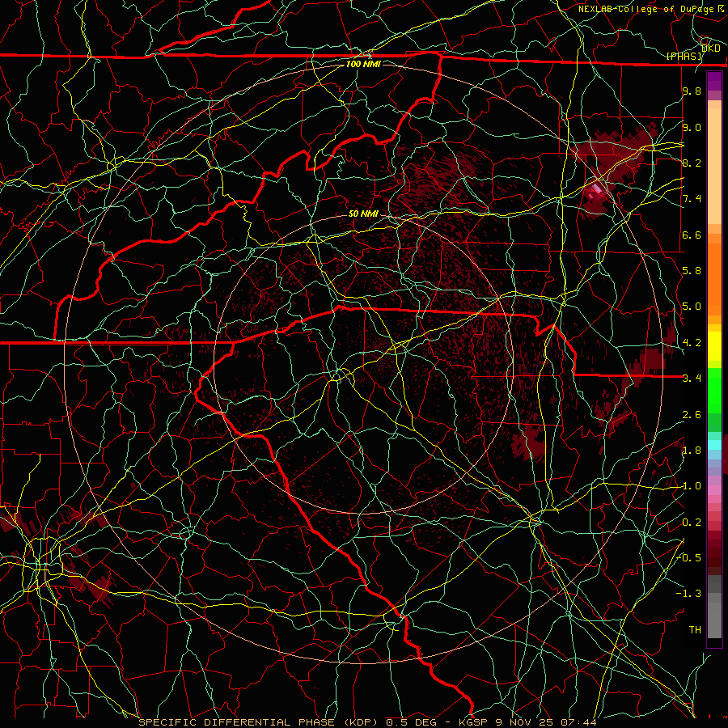Click the 2.6 legend value
The image size is (728, 728).
(x=692, y=415)
